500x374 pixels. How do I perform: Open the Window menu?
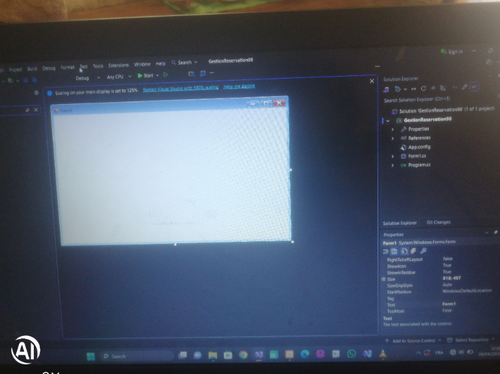tap(142, 64)
